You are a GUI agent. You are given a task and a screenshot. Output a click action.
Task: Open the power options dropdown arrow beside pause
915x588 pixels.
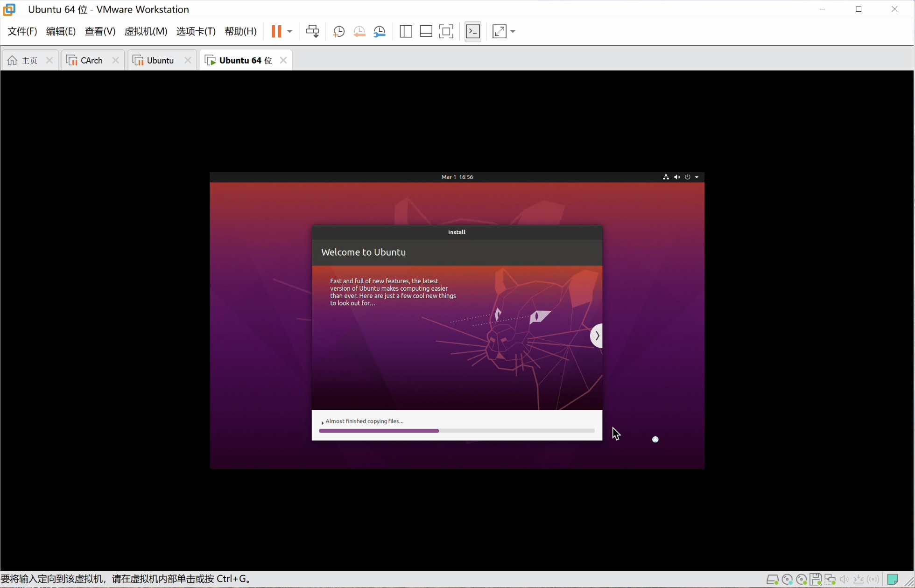[290, 31]
